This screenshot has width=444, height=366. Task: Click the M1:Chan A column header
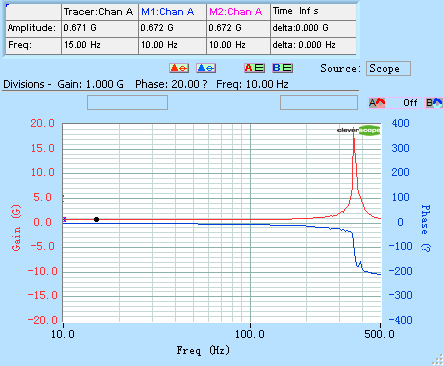click(x=172, y=12)
